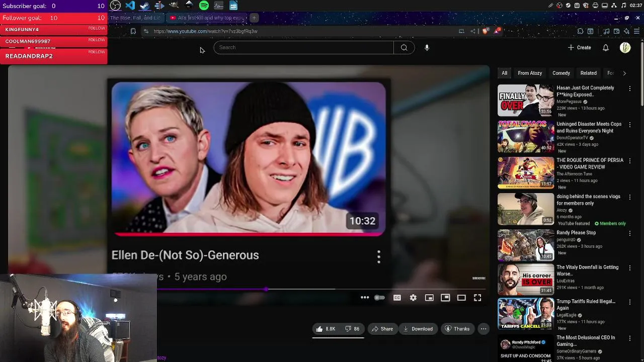
Task: Click the share icon in the address bar
Action: [x=473, y=31]
